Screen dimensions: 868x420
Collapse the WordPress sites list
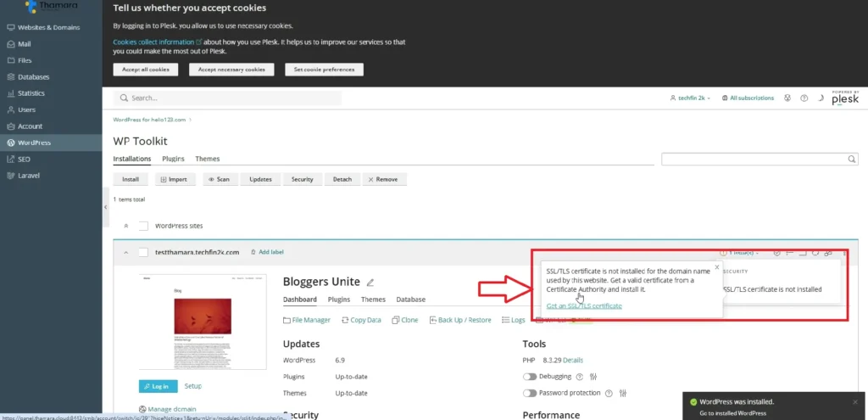126,226
